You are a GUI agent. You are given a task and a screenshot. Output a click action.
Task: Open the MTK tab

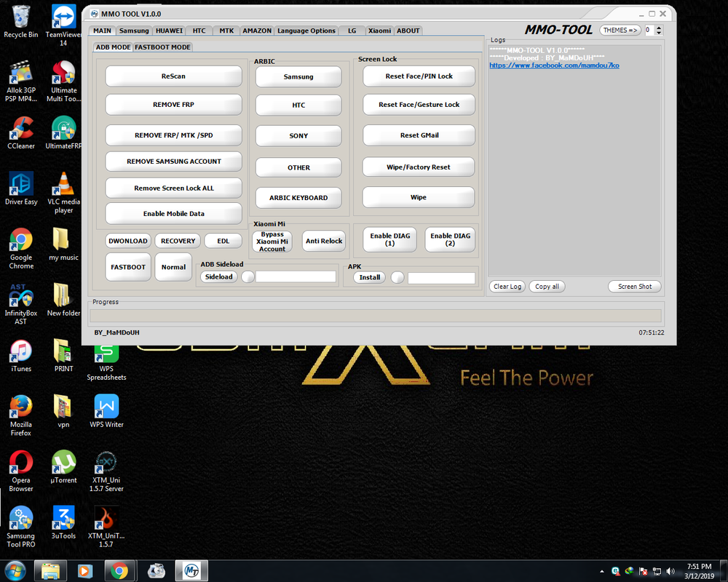[x=226, y=31]
